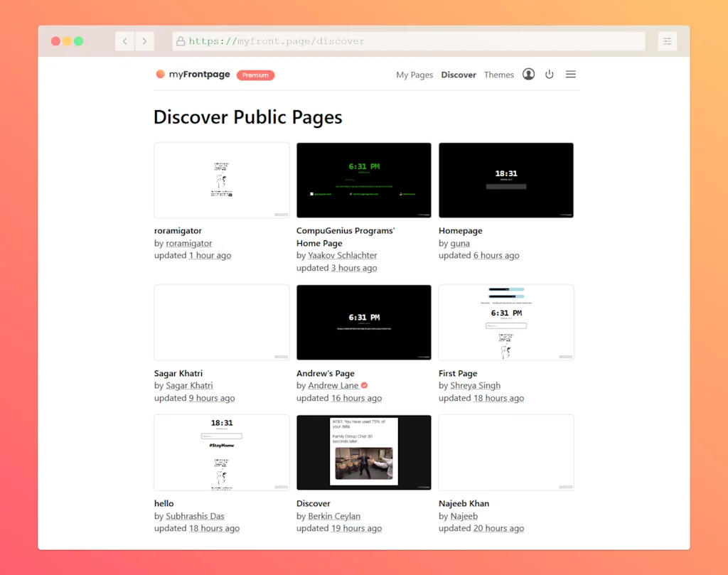
Task: Click the hello page thumbnail
Action: (x=221, y=452)
